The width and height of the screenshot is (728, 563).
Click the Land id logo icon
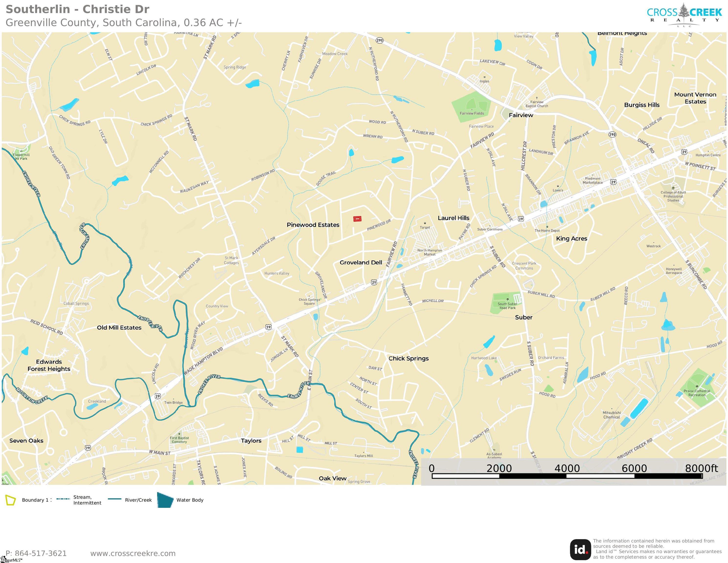pos(580,549)
